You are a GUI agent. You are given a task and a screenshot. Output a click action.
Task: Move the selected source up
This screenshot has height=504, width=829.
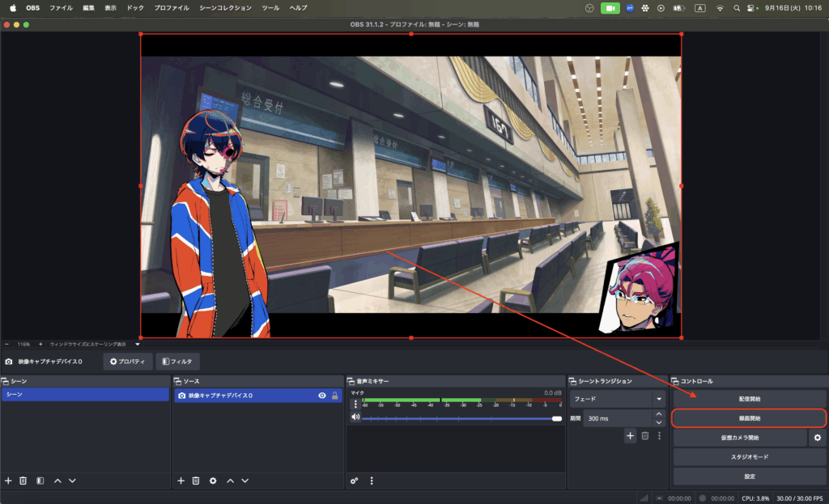coord(230,481)
